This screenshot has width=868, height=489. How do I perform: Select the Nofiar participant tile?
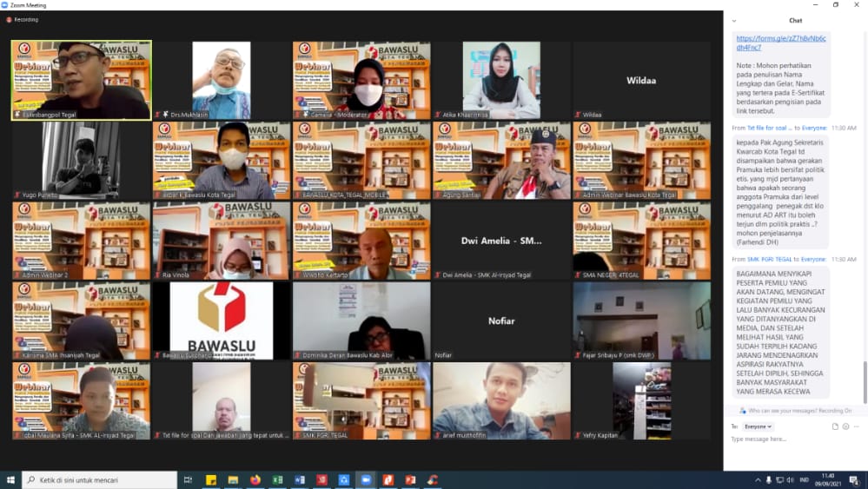(501, 320)
